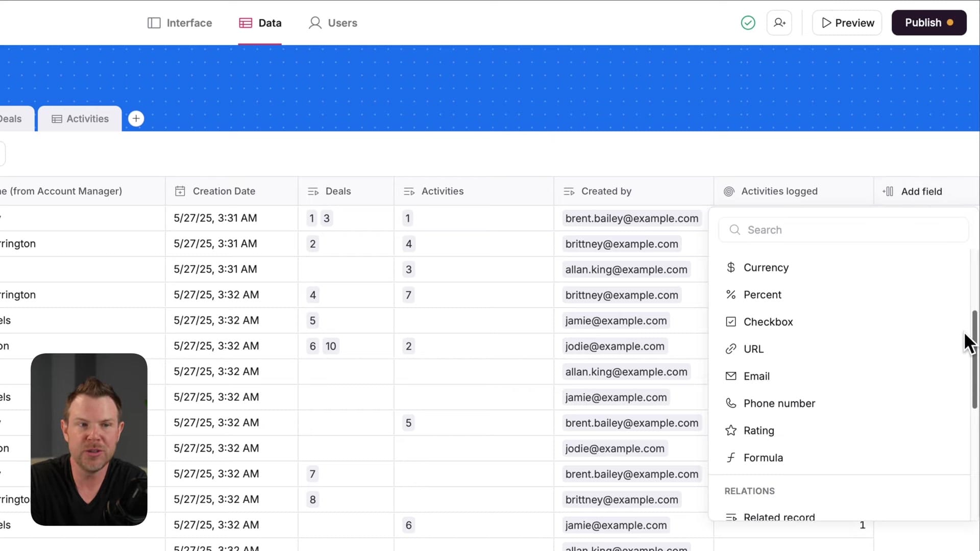Click activity tag 7 in Activities column
Image resolution: width=980 pixels, height=551 pixels.
tap(408, 295)
